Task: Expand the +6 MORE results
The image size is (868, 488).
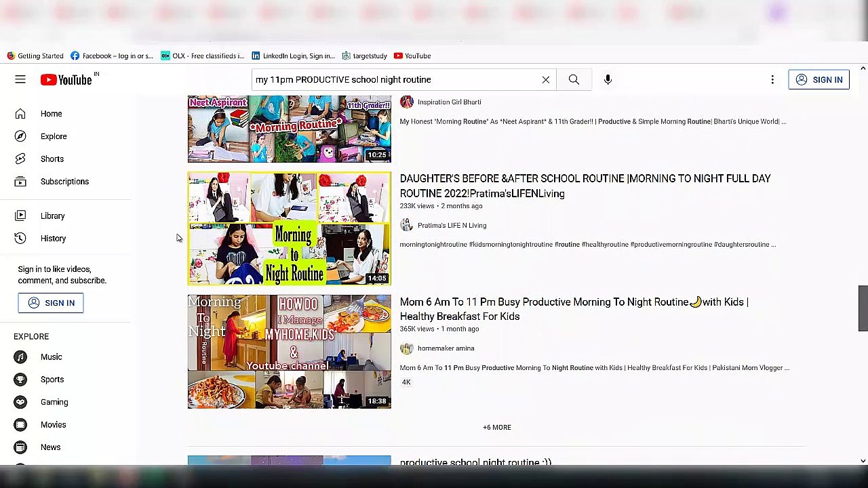Action: click(497, 428)
